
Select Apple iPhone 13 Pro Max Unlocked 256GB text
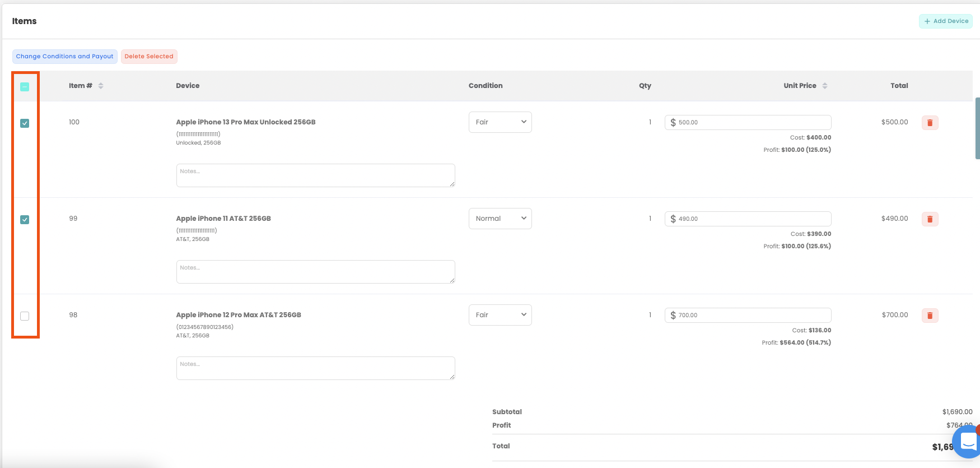point(246,122)
